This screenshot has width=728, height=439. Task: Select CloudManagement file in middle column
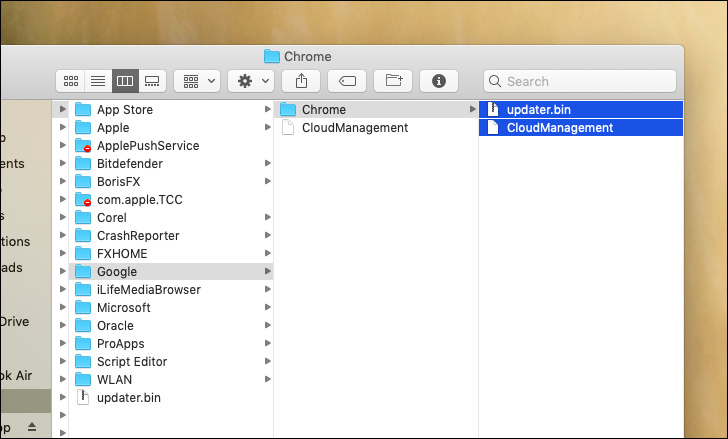click(x=376, y=128)
